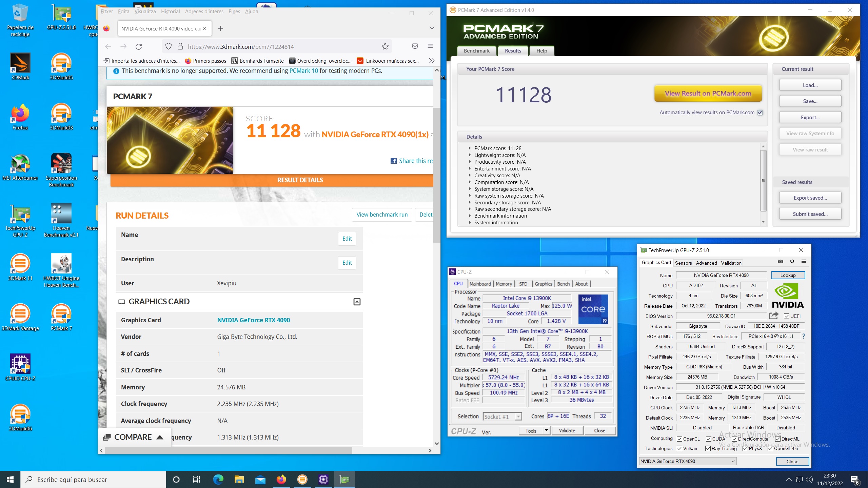Toggle the UEFI checkbox in GPU-Z

tap(786, 316)
